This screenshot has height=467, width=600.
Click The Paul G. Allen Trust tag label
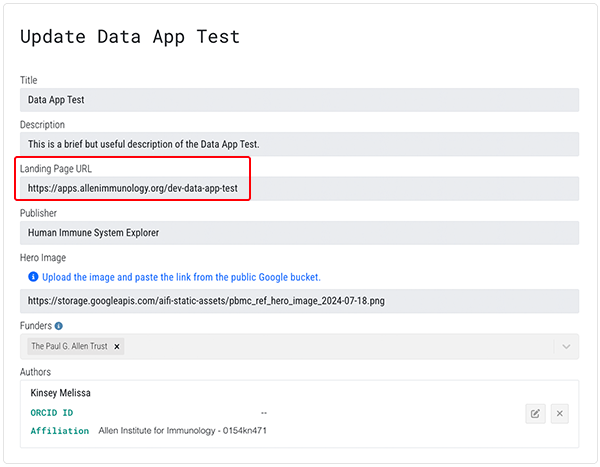click(x=68, y=346)
